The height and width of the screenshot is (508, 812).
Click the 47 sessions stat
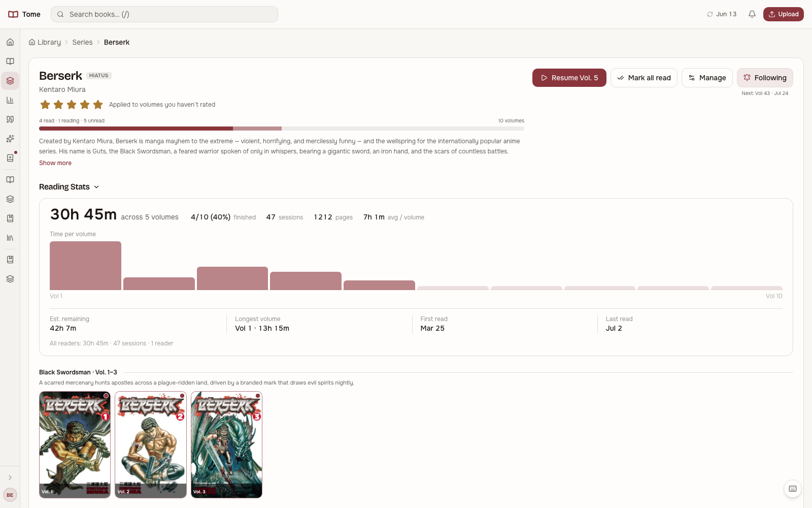tap(285, 217)
